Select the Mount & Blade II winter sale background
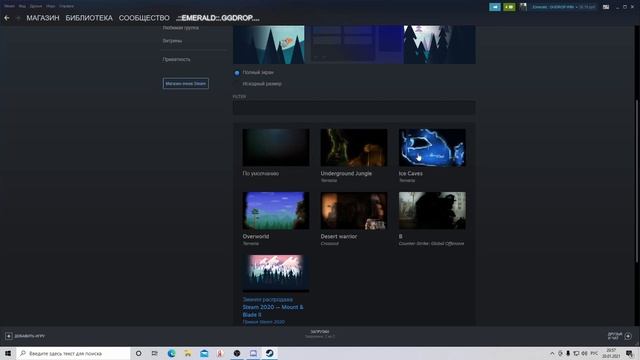640x360 pixels. click(276, 273)
